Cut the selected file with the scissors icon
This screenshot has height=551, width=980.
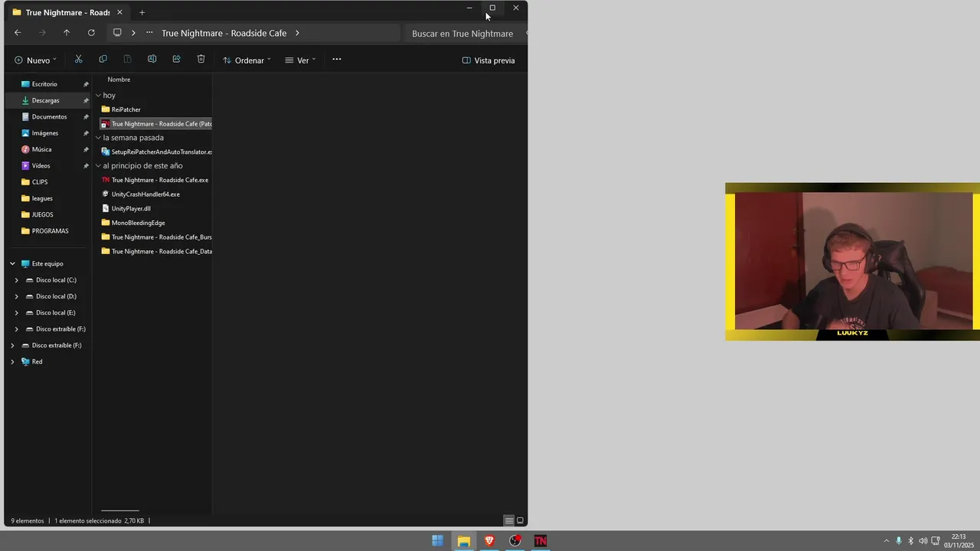tap(78, 60)
